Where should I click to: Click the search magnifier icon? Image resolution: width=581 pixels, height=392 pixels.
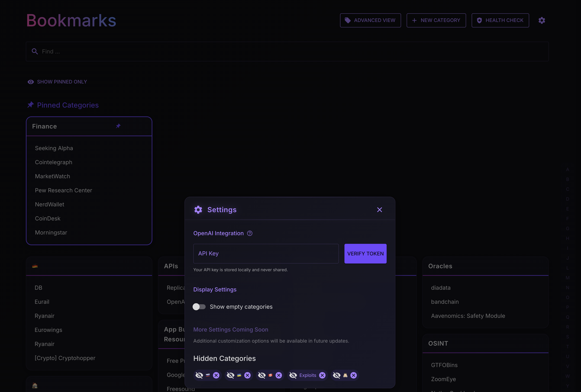point(35,52)
